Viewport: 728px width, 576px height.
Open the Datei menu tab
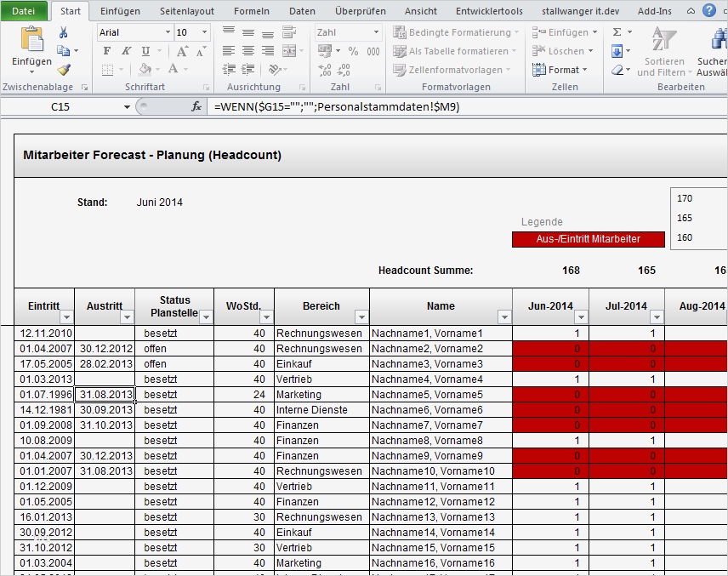pos(25,11)
